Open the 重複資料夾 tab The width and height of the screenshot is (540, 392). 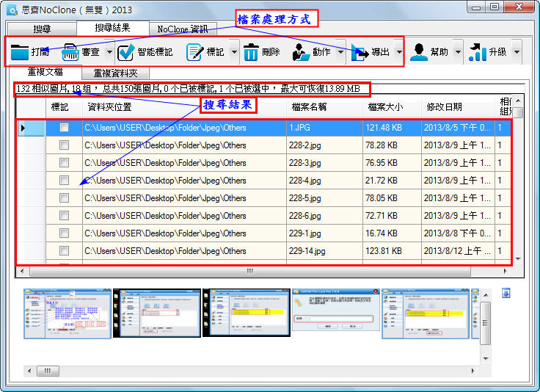tap(120, 73)
